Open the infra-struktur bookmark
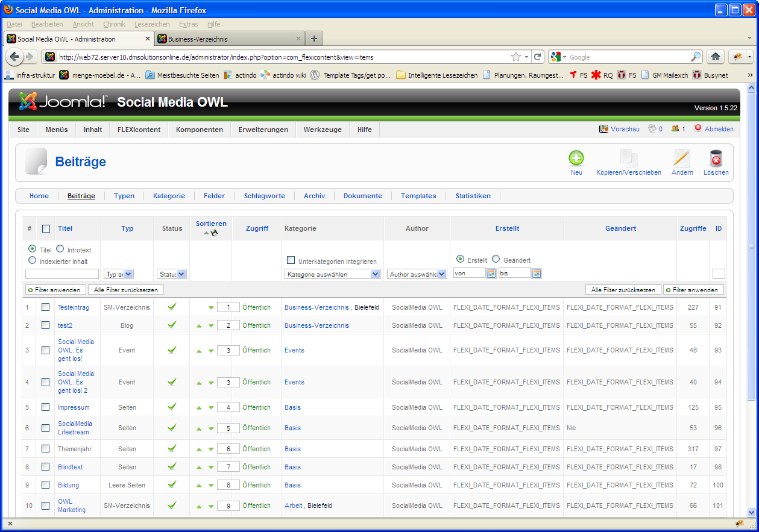This screenshot has width=759, height=532. click(x=30, y=75)
